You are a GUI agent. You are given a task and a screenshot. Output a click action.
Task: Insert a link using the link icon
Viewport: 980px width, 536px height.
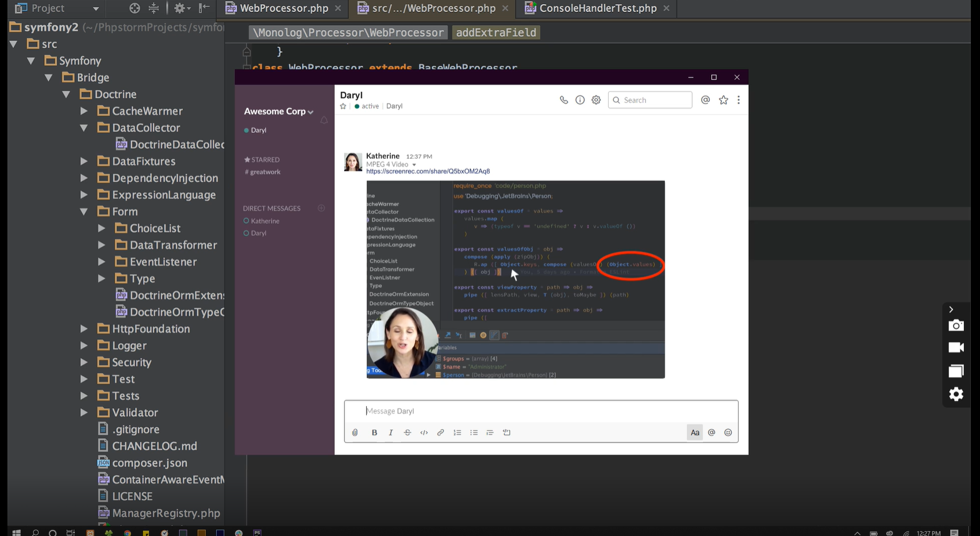click(440, 432)
